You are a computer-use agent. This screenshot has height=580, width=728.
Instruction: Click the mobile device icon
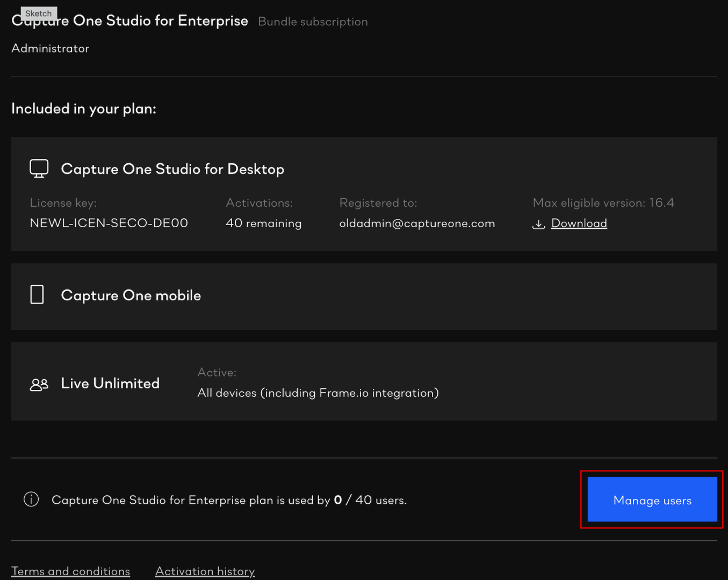point(37,295)
